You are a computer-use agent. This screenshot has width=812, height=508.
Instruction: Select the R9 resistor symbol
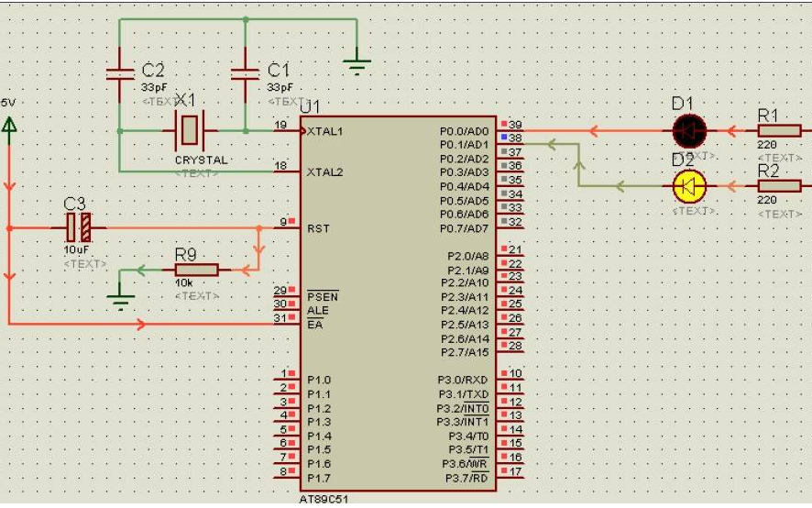(195, 270)
